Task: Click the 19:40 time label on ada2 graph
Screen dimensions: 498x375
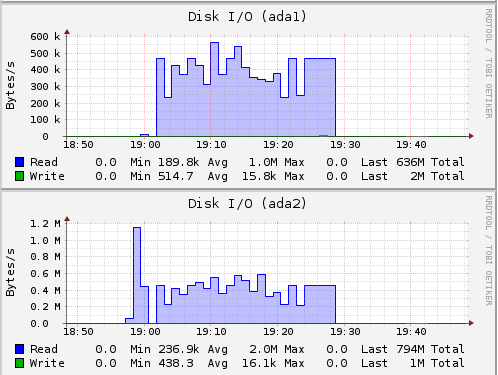Action: coord(411,332)
